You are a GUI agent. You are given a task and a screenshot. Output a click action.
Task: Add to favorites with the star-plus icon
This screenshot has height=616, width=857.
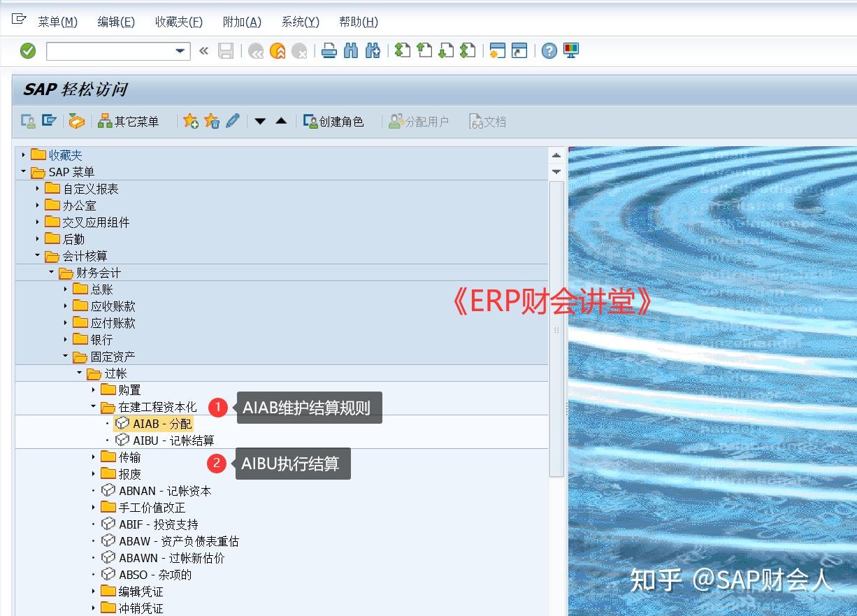191,120
